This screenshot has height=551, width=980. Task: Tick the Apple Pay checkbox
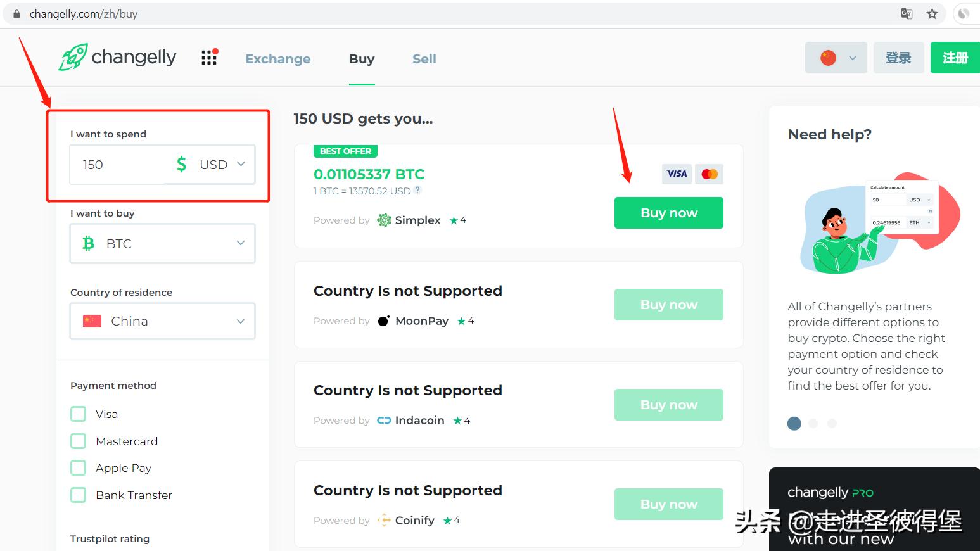pos(79,468)
